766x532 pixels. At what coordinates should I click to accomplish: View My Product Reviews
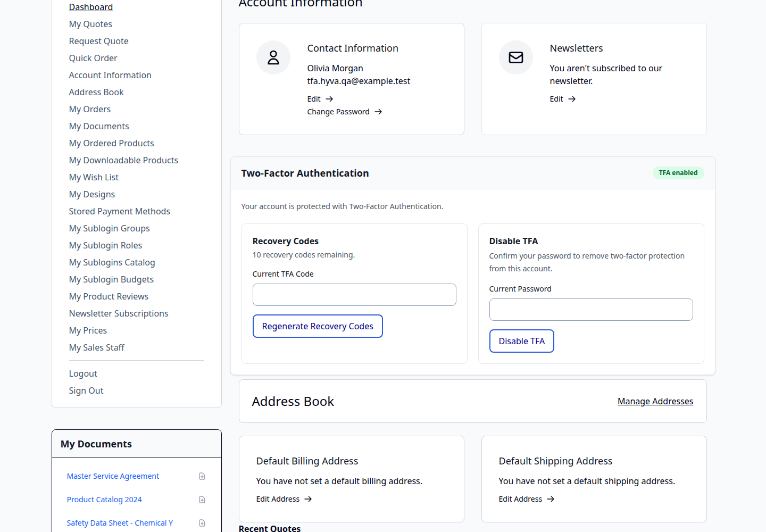109,296
